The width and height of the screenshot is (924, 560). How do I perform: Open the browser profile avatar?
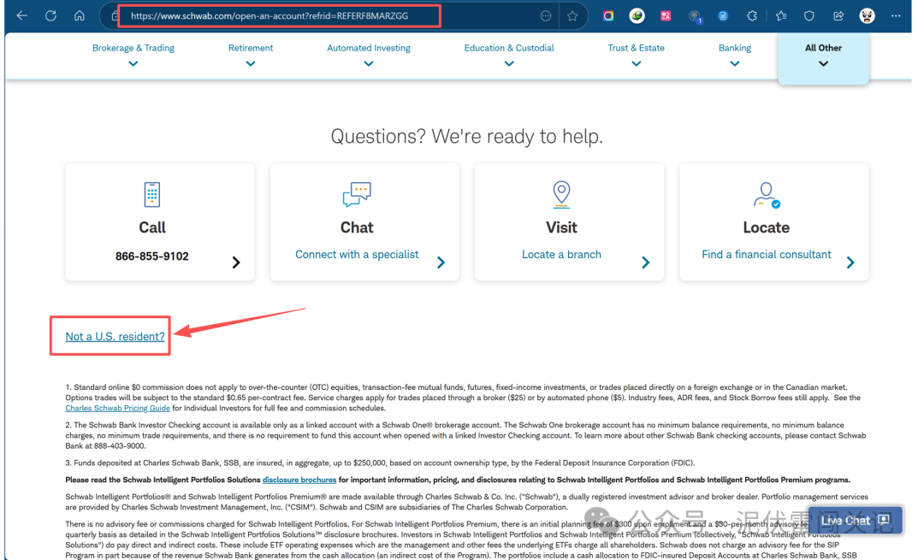tap(867, 16)
